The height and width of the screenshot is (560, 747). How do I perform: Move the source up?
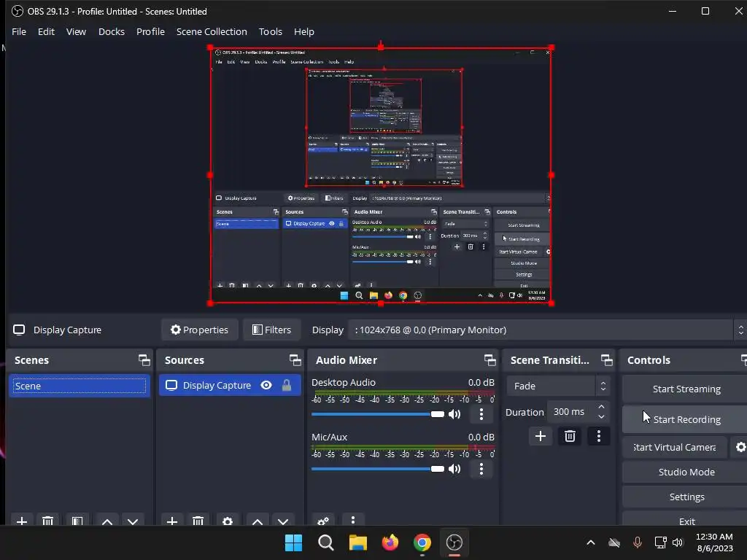tap(258, 521)
